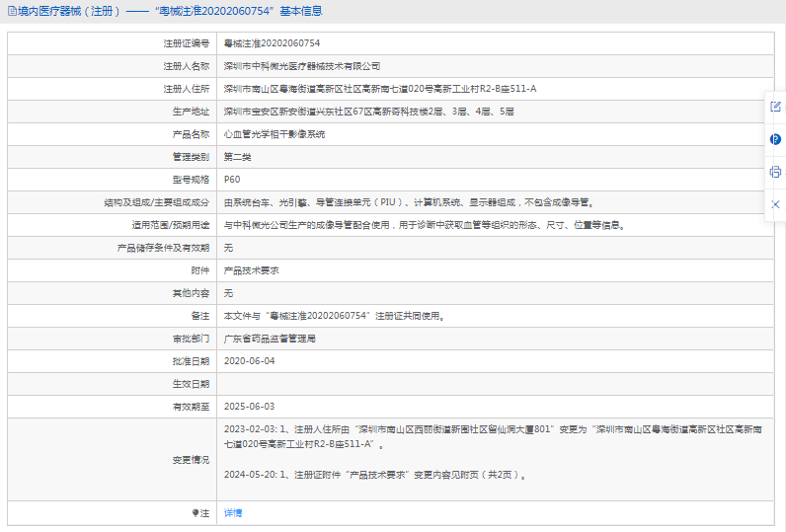This screenshot has width=786, height=532.
Task: Click the 生效日期 row label
Action: pos(191,384)
